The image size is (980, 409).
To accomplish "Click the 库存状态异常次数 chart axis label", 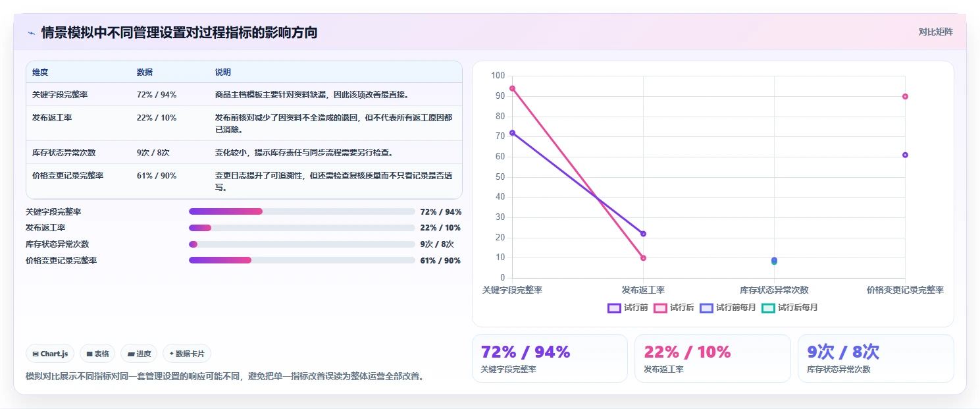I will 774,290.
